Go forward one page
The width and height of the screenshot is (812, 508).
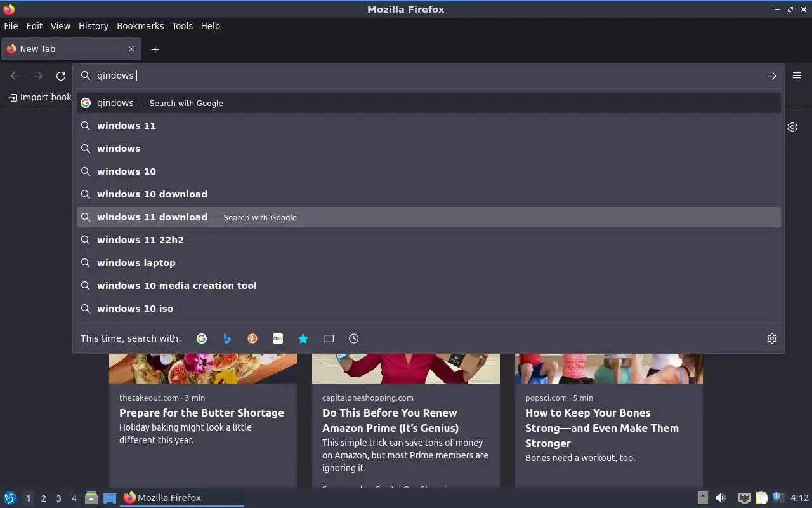pos(38,76)
